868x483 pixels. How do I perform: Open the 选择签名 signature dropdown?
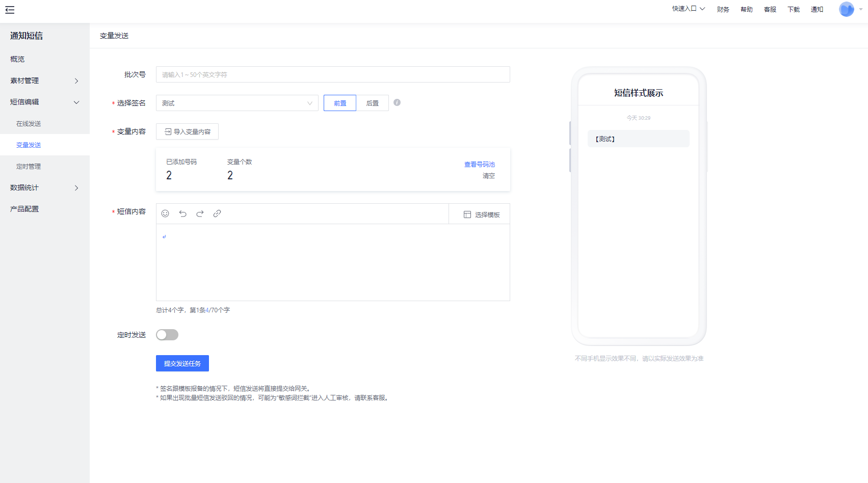237,103
